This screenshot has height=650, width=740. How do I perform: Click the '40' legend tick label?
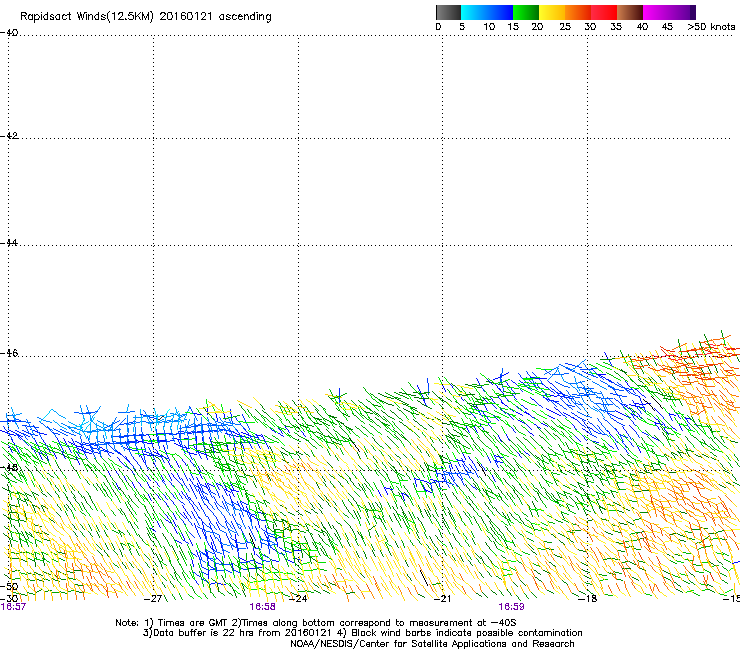[642, 27]
